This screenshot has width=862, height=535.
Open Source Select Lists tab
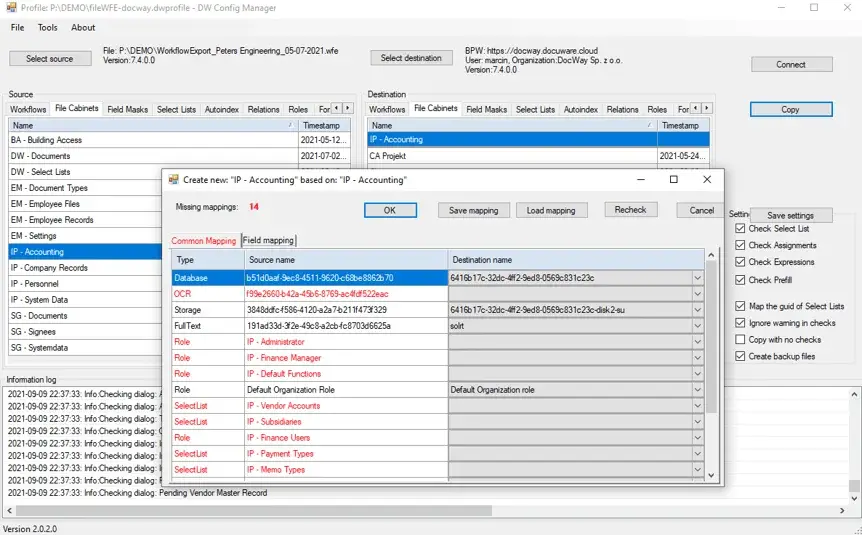[x=176, y=109]
